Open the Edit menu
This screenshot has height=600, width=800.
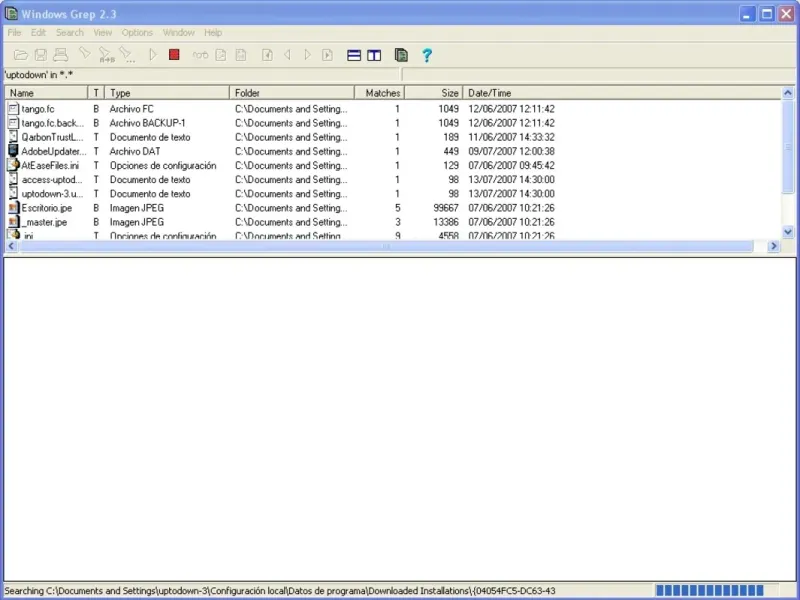pyautogui.click(x=38, y=33)
